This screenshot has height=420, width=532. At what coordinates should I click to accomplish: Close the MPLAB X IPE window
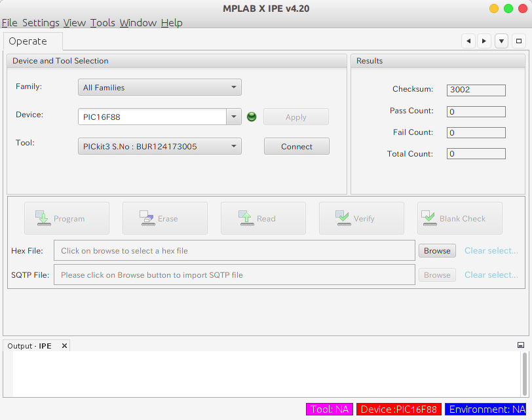[x=523, y=9]
